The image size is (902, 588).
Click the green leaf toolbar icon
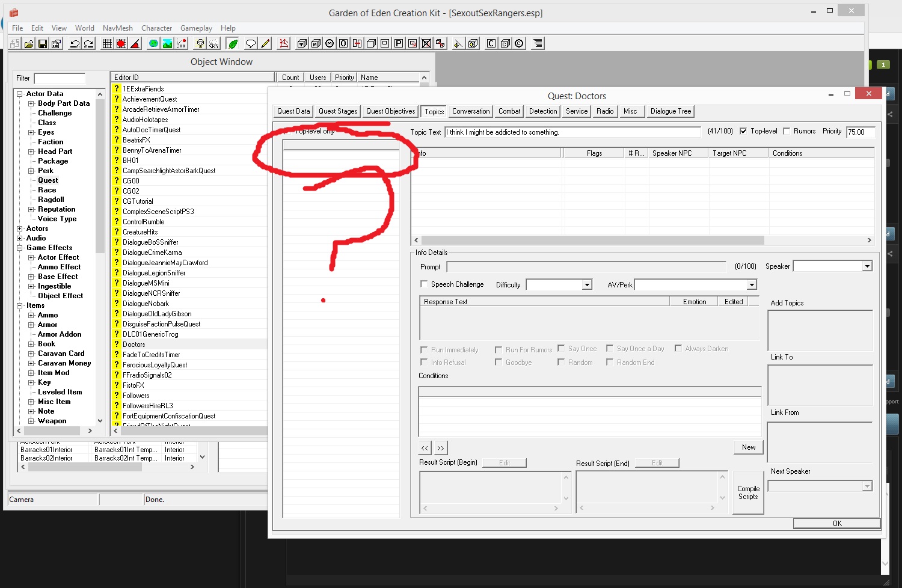click(233, 43)
